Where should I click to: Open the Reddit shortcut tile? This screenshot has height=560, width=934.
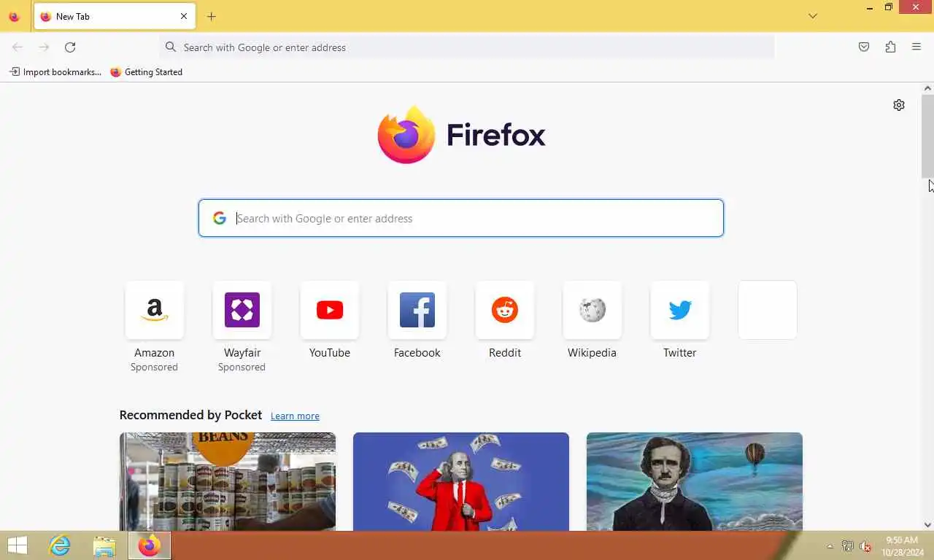504,310
